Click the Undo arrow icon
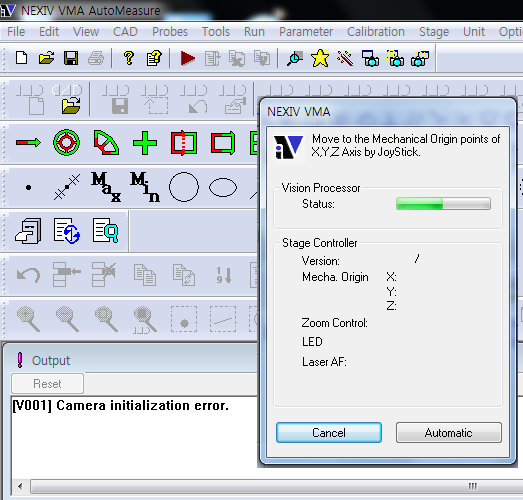This screenshot has width=523, height=500. coord(28,276)
